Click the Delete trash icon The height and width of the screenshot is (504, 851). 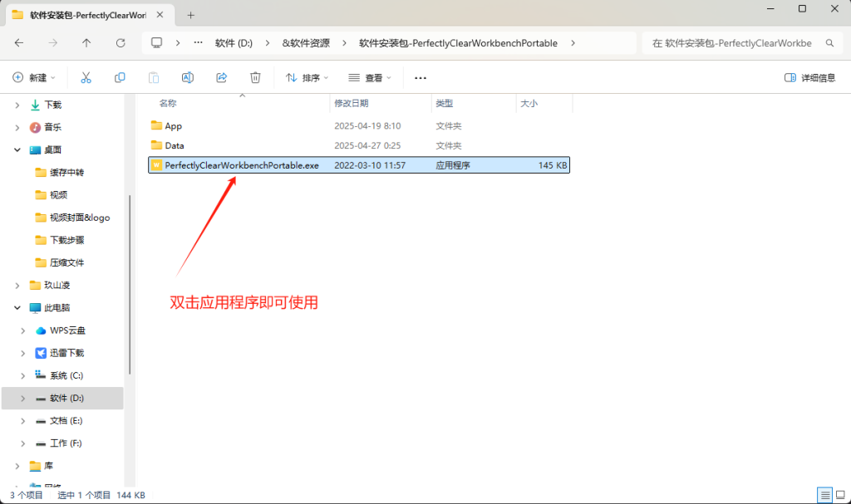tap(256, 77)
